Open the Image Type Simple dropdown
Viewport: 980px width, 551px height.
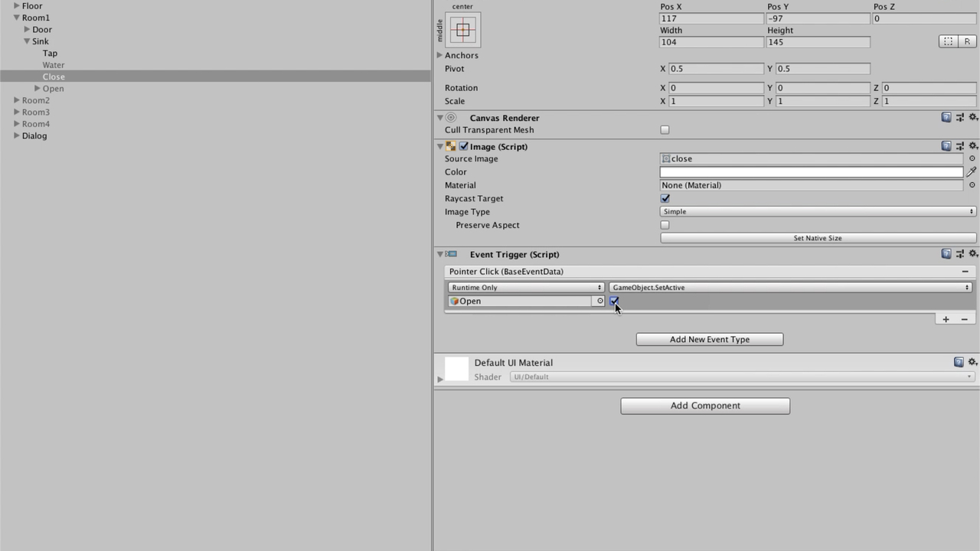(x=817, y=212)
